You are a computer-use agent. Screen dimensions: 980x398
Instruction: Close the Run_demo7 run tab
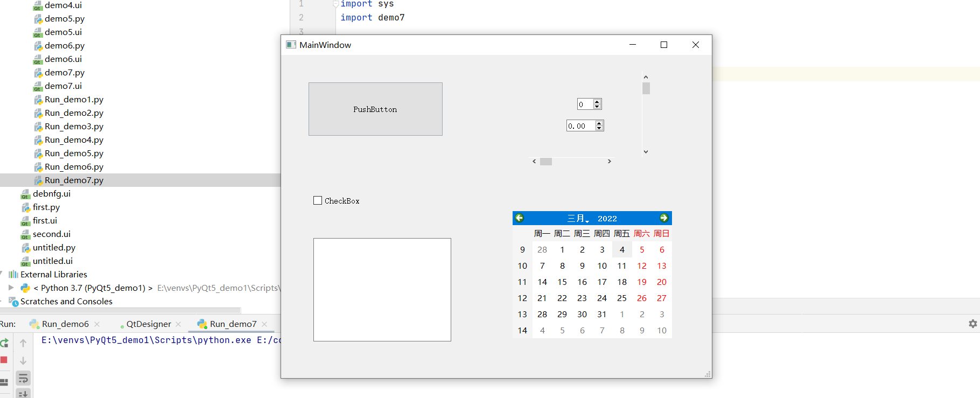tap(264, 324)
